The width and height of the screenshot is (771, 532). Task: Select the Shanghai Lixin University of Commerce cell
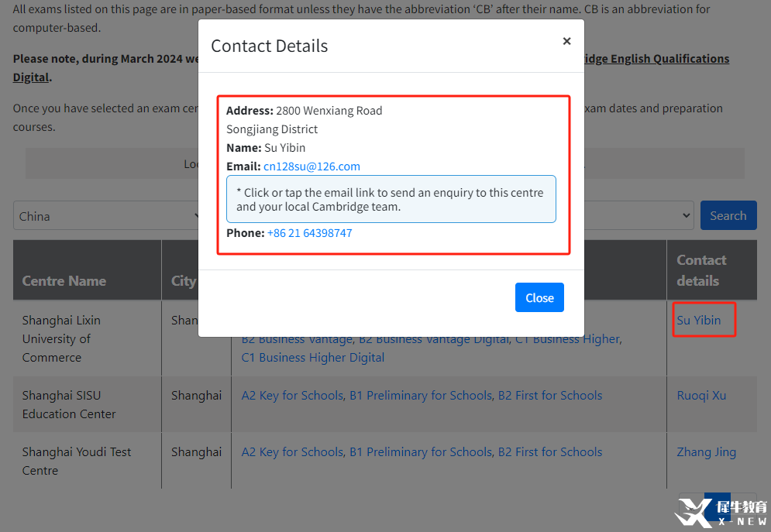(x=87, y=339)
